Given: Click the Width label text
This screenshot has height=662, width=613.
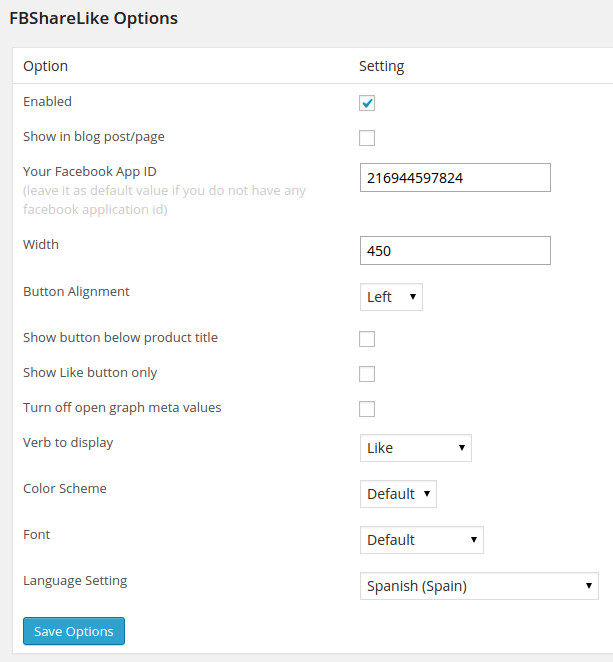Looking at the screenshot, I should click(x=41, y=244).
